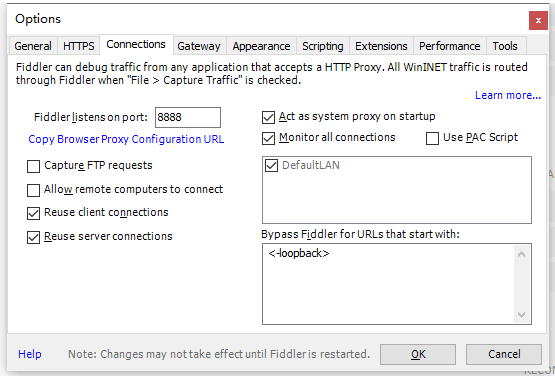Switch to the General tab
This screenshot has height=376, width=555.
click(x=33, y=46)
